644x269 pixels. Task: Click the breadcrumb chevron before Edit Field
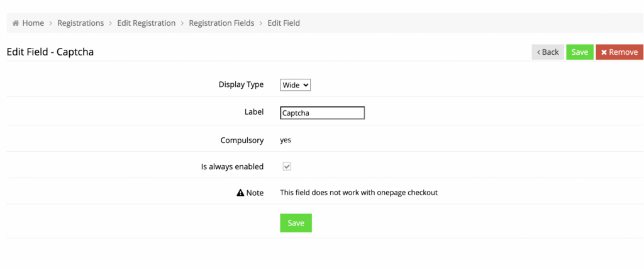(261, 23)
